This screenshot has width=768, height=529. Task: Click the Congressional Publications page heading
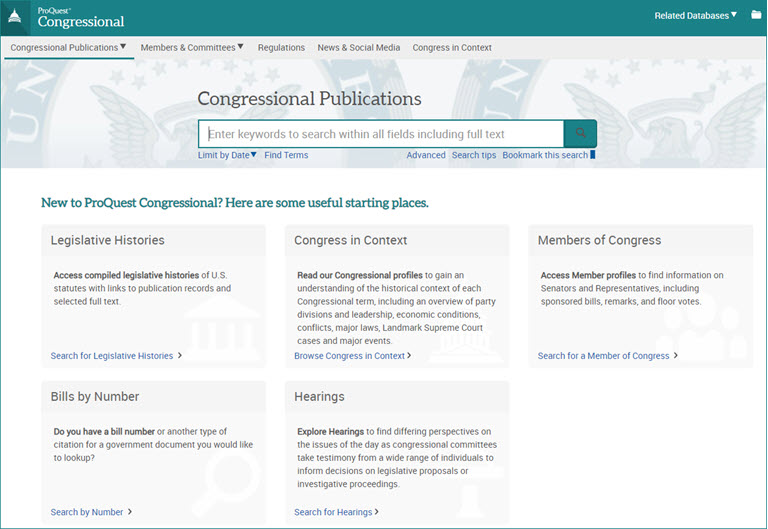(309, 98)
